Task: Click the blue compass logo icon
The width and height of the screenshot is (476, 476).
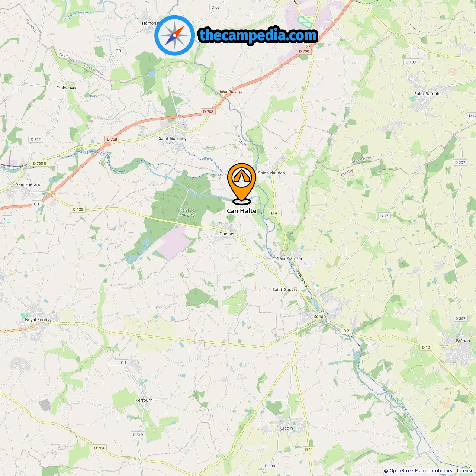Action: [x=174, y=35]
